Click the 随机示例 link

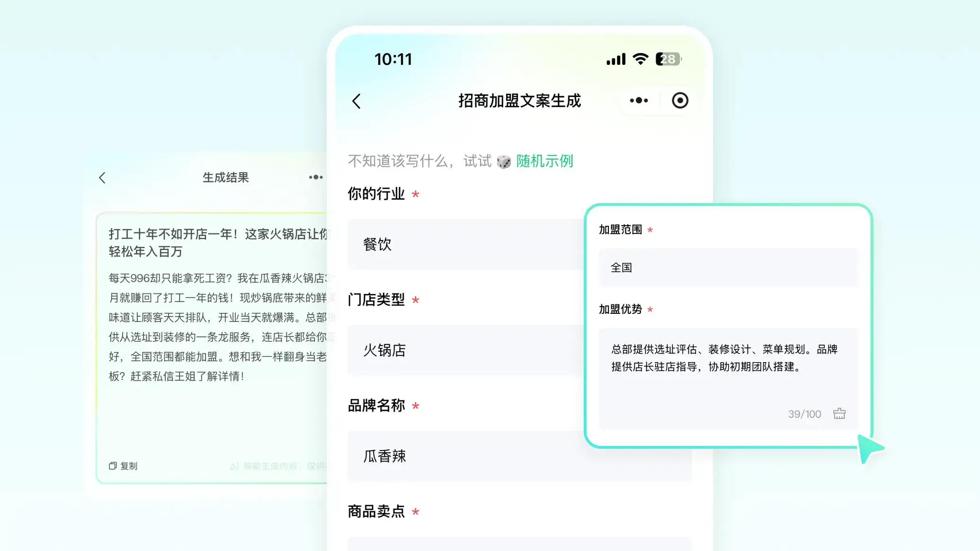[x=544, y=161]
